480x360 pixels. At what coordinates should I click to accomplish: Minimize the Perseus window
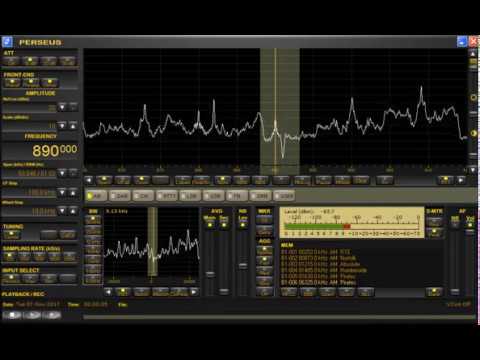pos(462,42)
